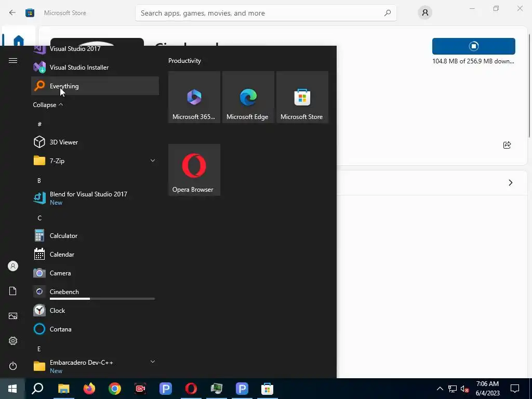Click the Store page vertical scrollbar
This screenshot has width=532, height=399.
[529, 85]
